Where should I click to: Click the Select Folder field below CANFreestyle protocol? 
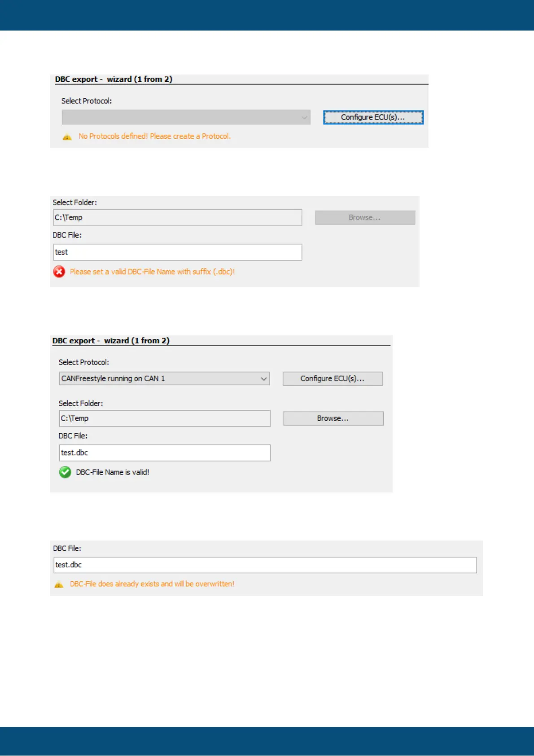(164, 418)
